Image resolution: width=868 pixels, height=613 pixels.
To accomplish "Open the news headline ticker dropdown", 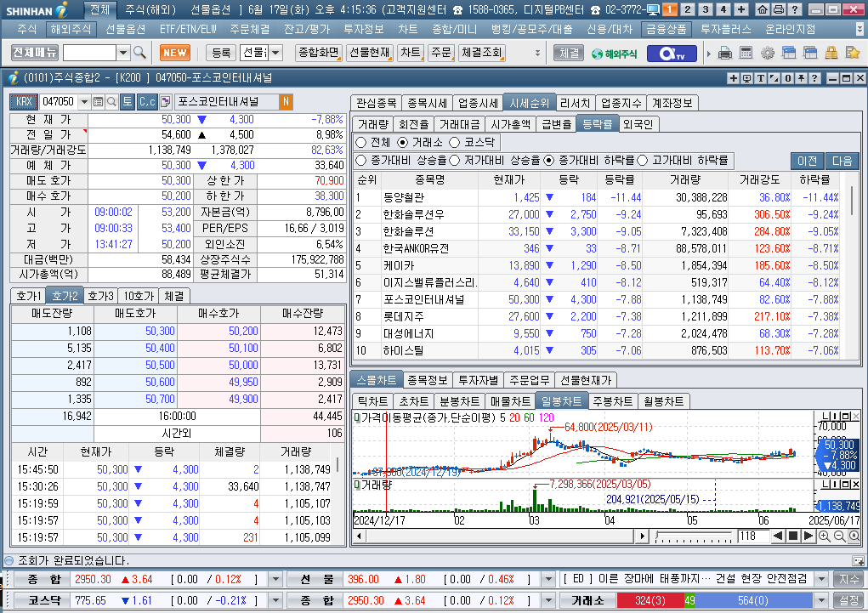I will [821, 579].
